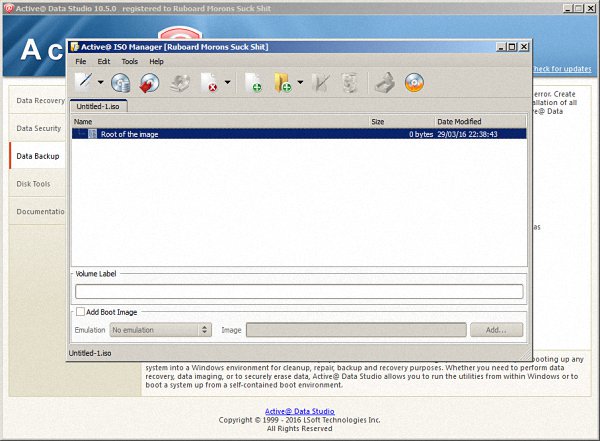Maximize the ISO Manager window

click(x=512, y=47)
